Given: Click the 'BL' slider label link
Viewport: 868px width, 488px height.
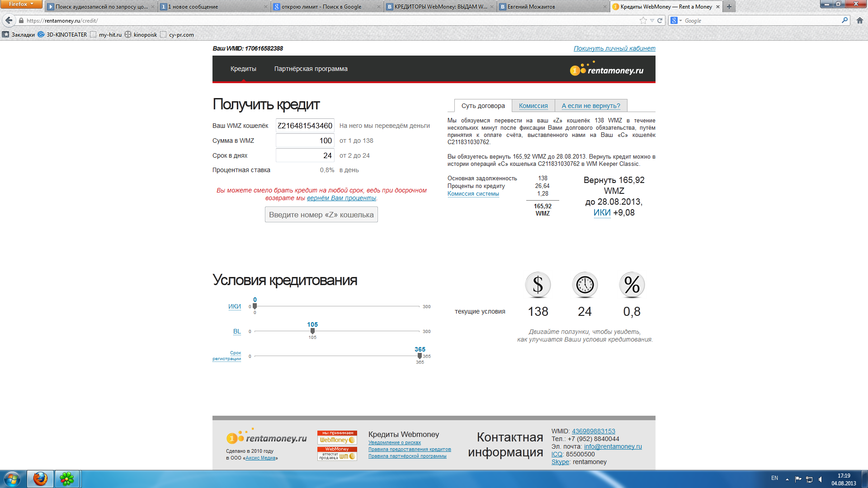Looking at the screenshot, I should coord(237,331).
